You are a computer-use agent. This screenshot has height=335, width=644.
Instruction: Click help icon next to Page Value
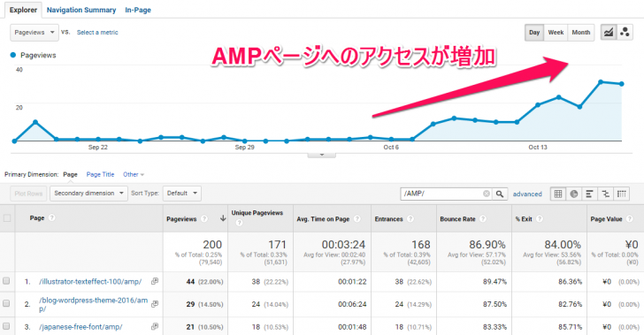click(629, 219)
